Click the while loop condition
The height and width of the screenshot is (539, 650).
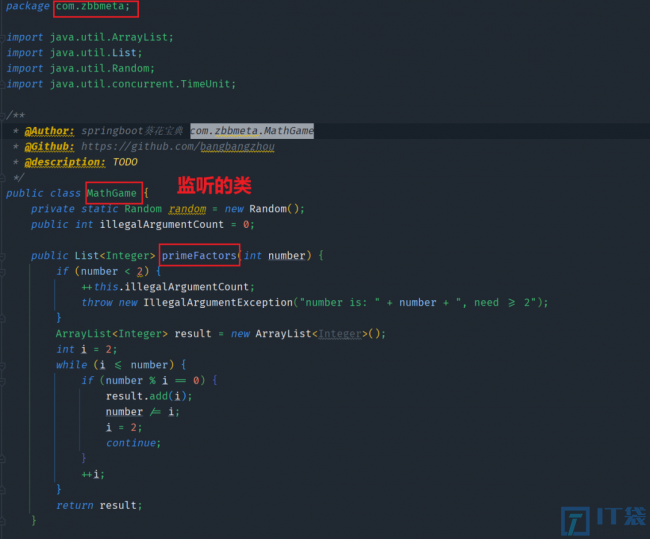pos(133,365)
